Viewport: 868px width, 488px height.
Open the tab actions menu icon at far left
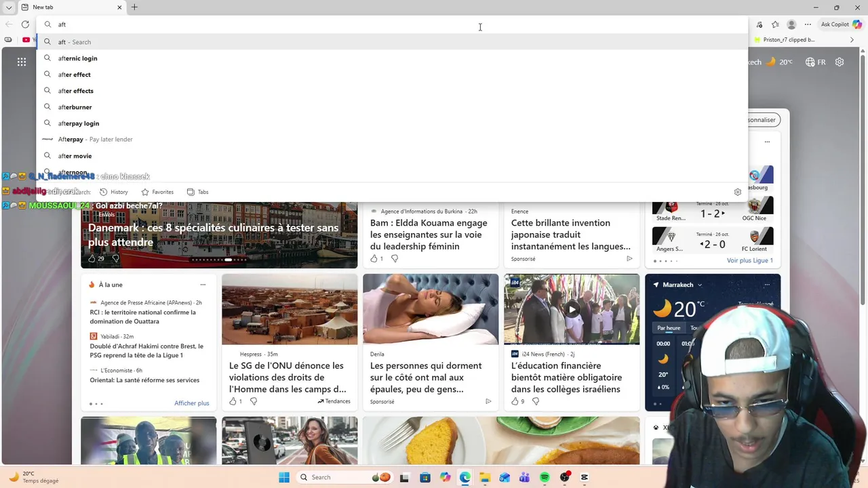9,7
